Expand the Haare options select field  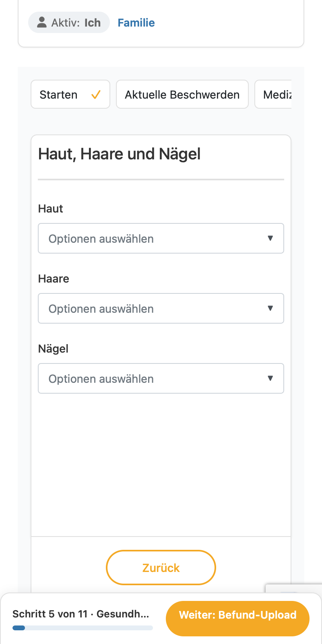(161, 308)
